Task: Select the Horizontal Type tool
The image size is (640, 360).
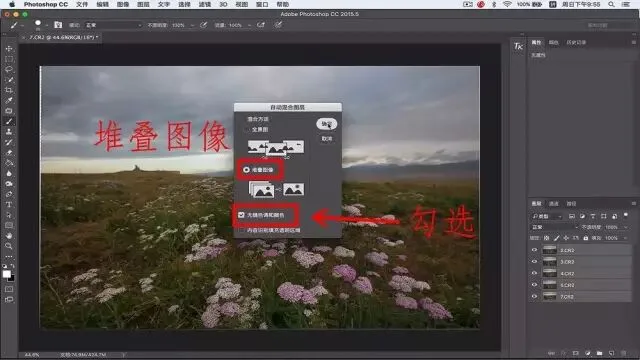Action: click(x=9, y=204)
